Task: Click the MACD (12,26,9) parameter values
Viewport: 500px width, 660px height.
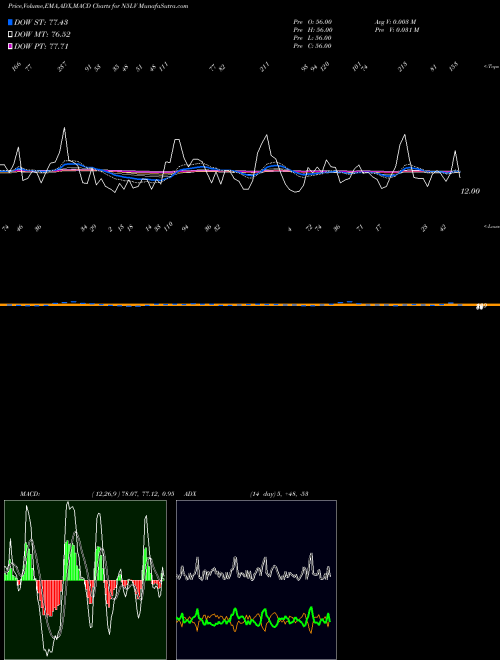Action: (133, 494)
